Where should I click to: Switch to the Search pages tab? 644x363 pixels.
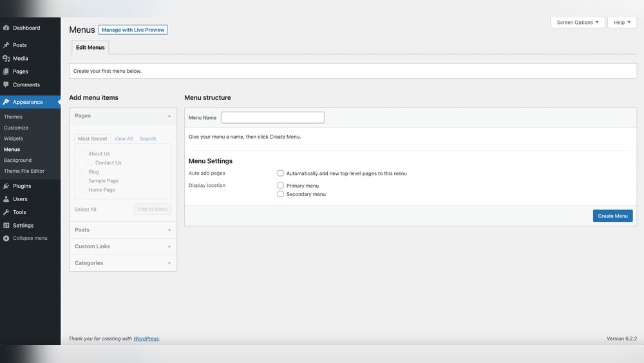pos(148,139)
